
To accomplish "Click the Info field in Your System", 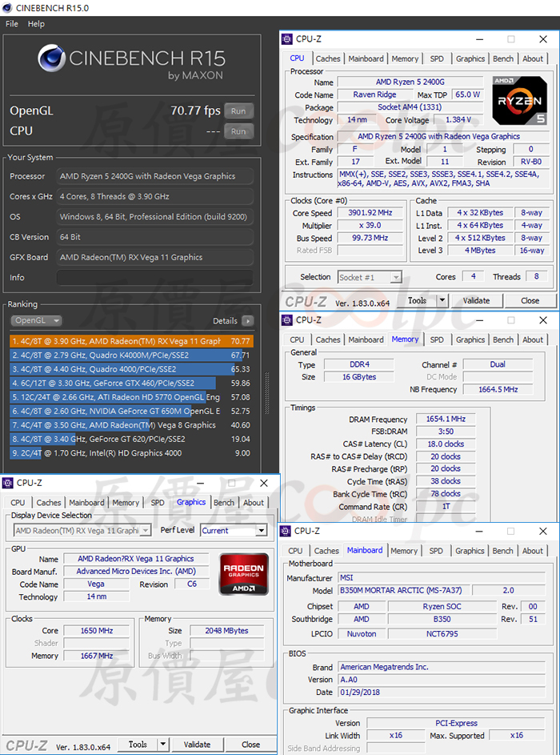I will pos(155,277).
